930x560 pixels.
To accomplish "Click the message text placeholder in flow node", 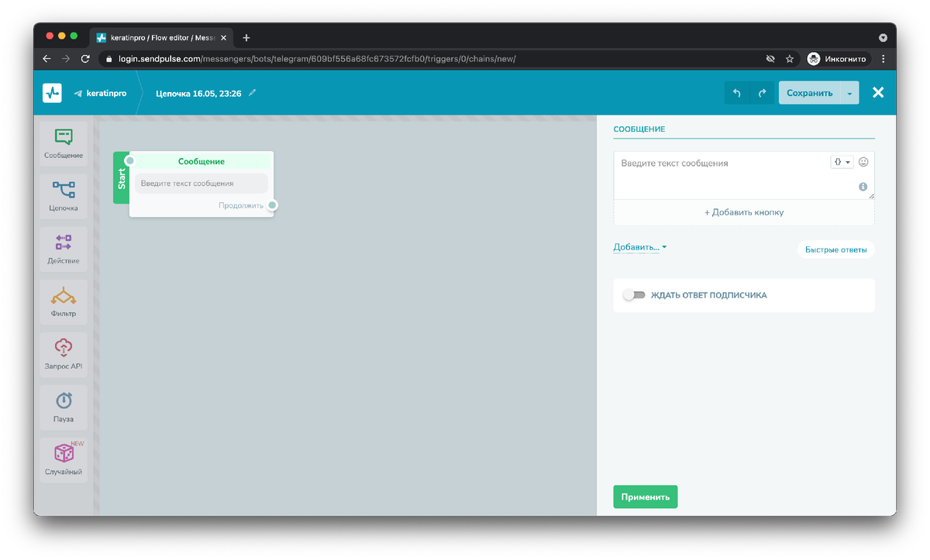I will [201, 184].
